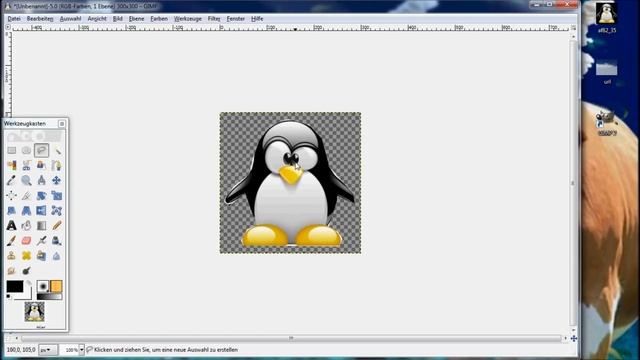Viewport: 640px width, 360px height.
Task: Open the Bild menu
Action: point(118,19)
